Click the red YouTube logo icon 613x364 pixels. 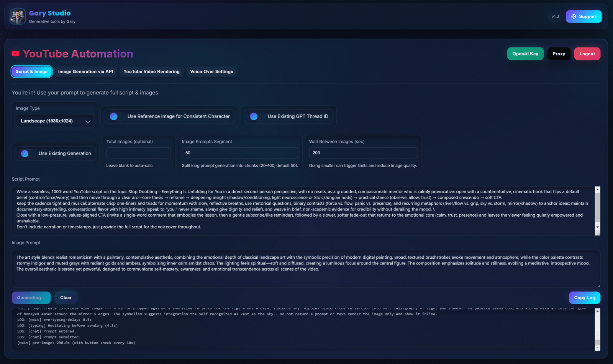click(15, 54)
